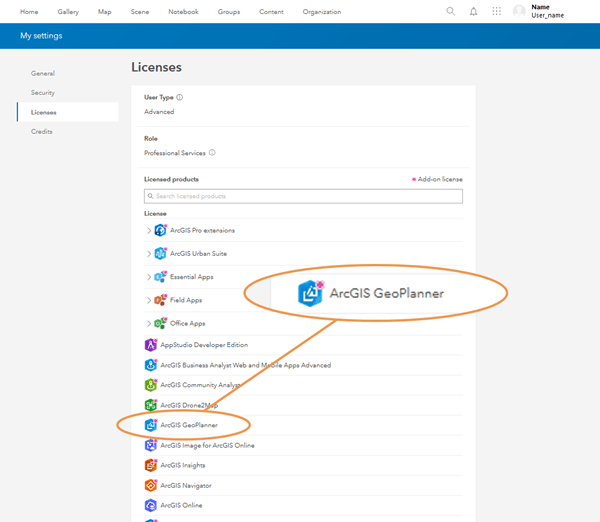The image size is (600, 522).
Task: Click the ArcGIS GeoPlanner list icon
Action: pos(151,425)
